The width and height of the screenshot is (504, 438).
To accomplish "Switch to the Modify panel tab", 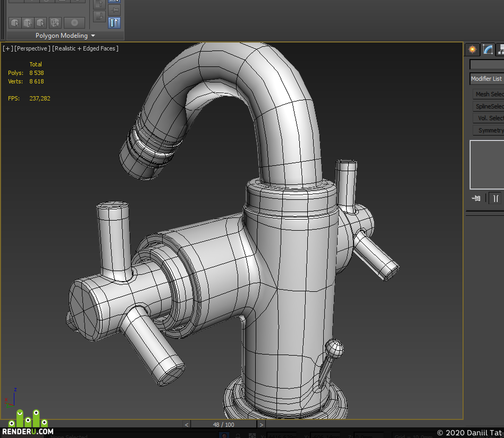I will [488, 49].
